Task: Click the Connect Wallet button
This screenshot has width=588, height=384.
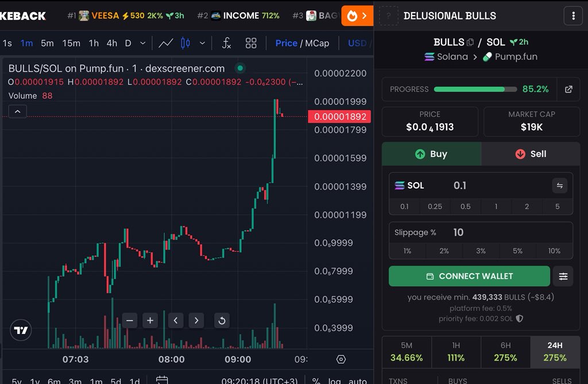Action: click(469, 277)
